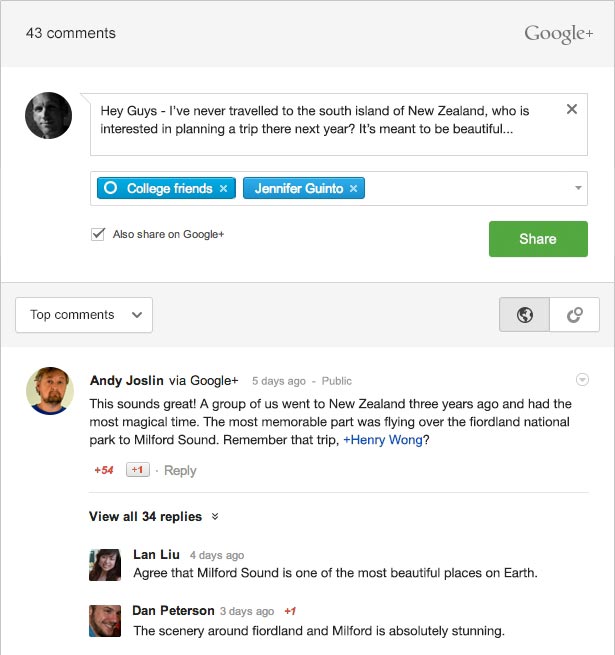The height and width of the screenshot is (655, 615).
Task: Open Andy Joslin's profile photo
Action: tap(50, 391)
